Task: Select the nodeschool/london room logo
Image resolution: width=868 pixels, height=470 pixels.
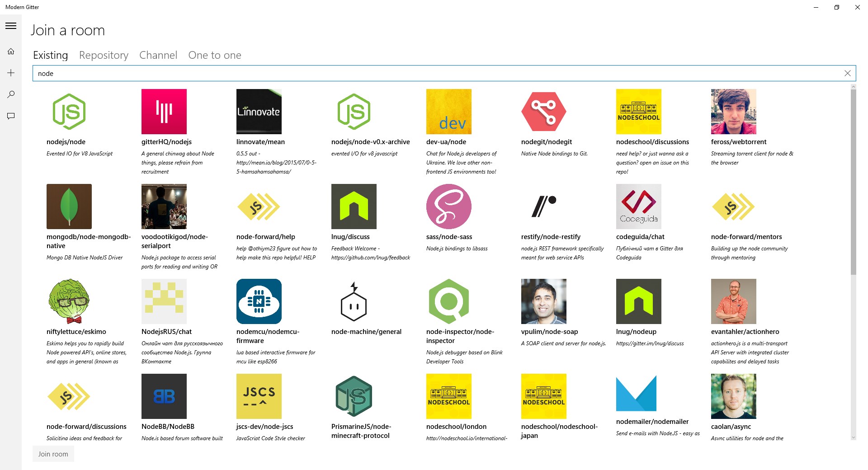Action: (449, 396)
